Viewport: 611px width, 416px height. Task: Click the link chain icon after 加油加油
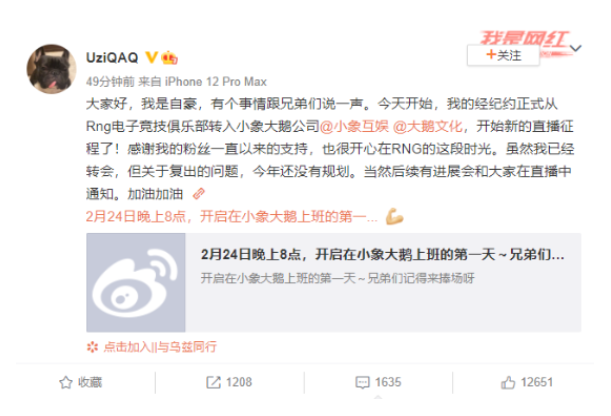click(199, 194)
